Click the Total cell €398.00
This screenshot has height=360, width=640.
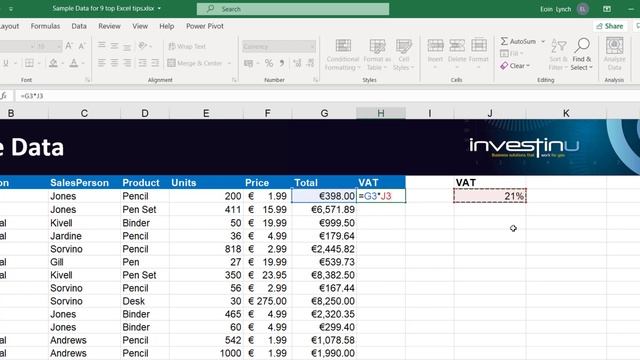324,196
